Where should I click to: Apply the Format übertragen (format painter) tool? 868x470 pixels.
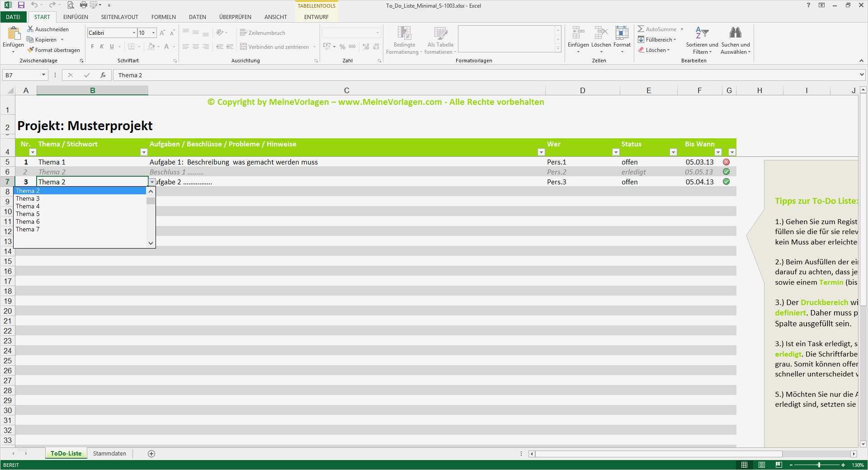(53, 50)
